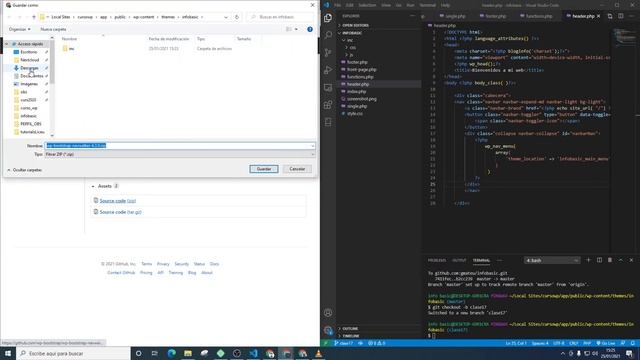Select Escritorio in the quick access list

point(29,52)
